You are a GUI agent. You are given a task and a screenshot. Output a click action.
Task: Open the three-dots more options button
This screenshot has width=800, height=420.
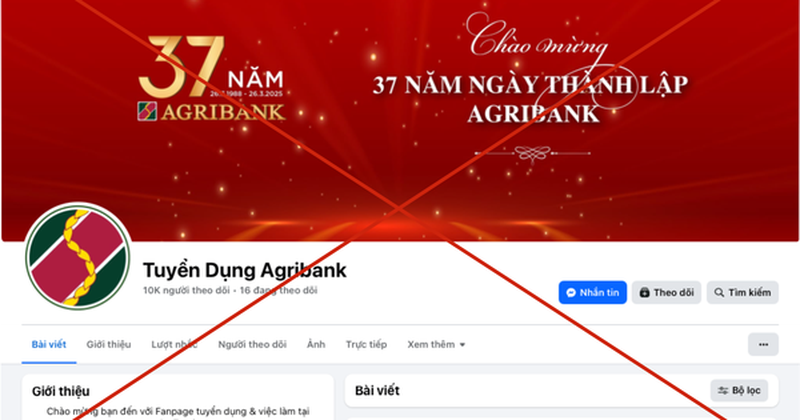click(x=763, y=344)
